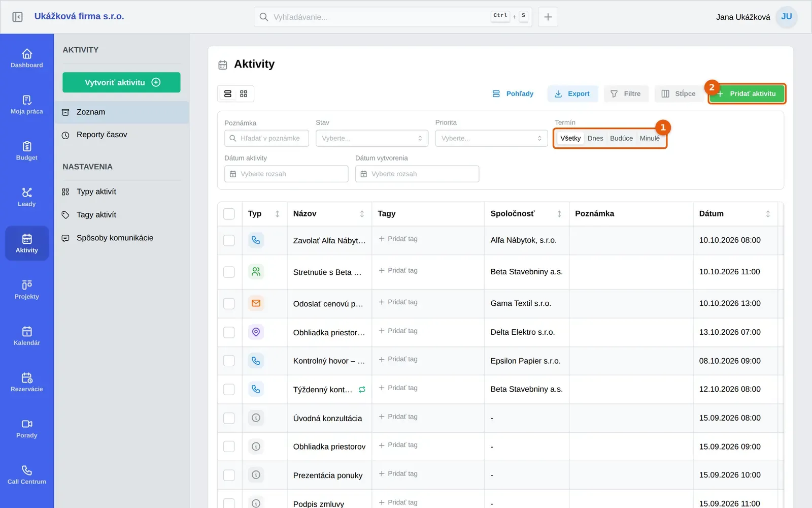This screenshot has height=508, width=812.
Task: Open the Moja práca section
Action: 27,105
